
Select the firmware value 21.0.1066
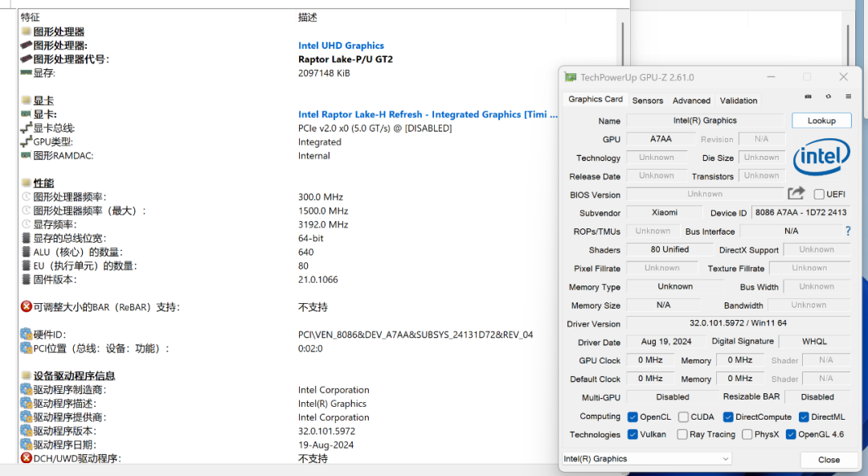[318, 280]
